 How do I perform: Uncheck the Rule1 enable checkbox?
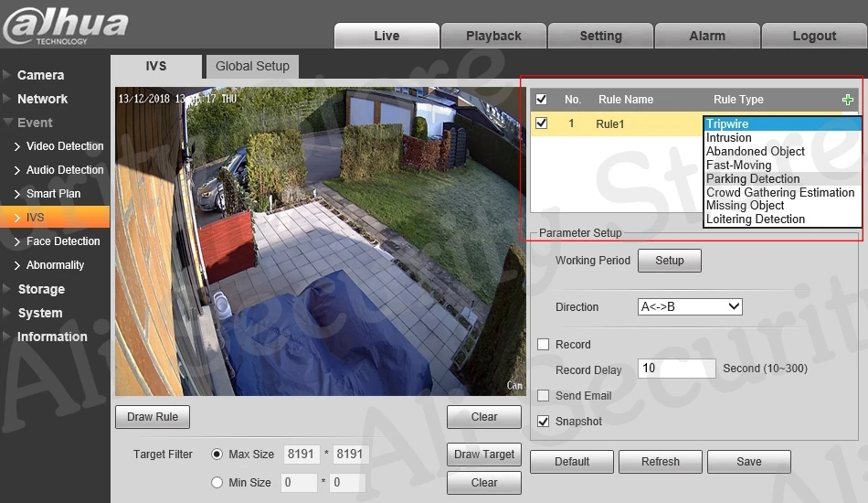pyautogui.click(x=542, y=123)
